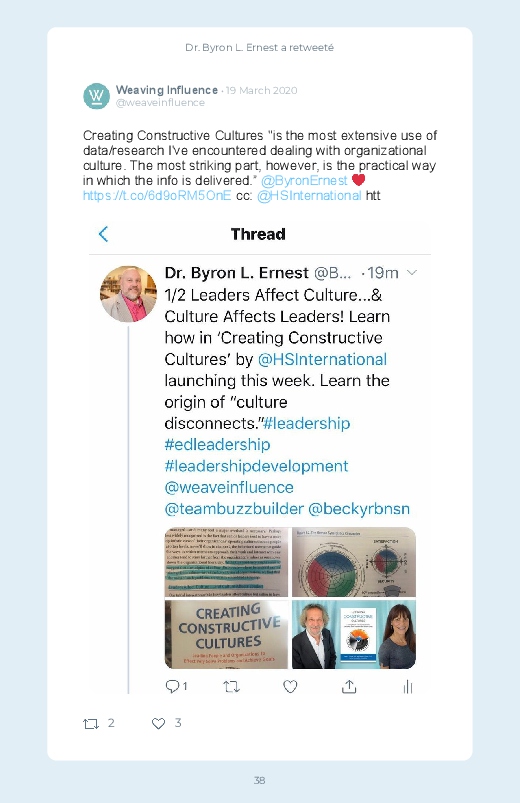Click the Weaving Influence account name
520x803 pixels.
point(167,90)
